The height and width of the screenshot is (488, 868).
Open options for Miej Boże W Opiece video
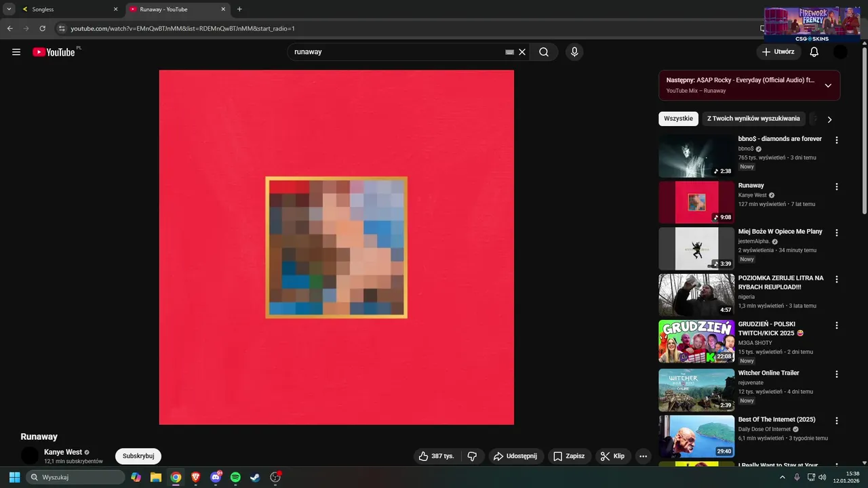pos(836,232)
